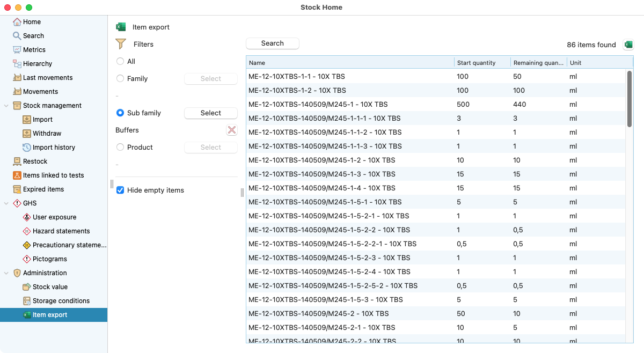This screenshot has width=644, height=353.
Task: Click the Pictograms icon
Action: [x=27, y=259]
